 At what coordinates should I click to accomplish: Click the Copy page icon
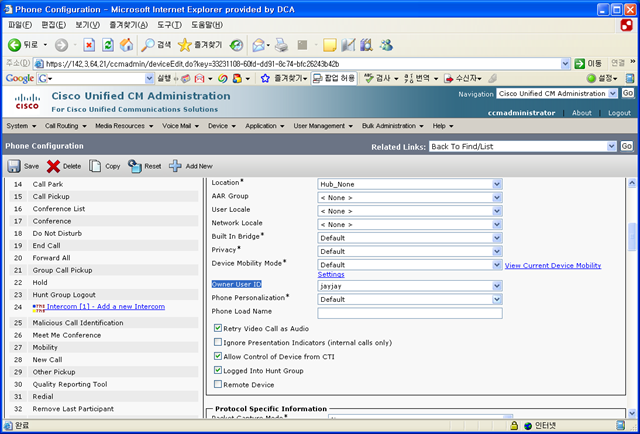coord(95,166)
